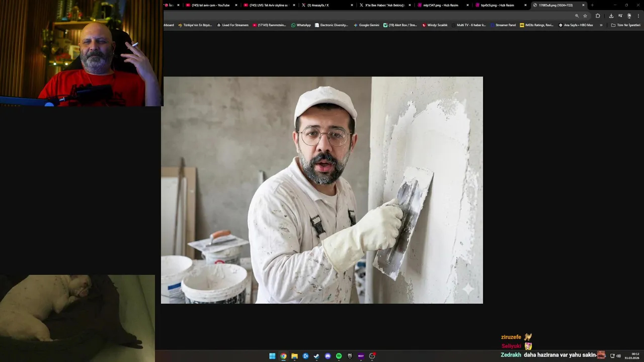The height and width of the screenshot is (362, 644).
Task: Open the Streamer Panel bookmark
Action: tap(504, 25)
